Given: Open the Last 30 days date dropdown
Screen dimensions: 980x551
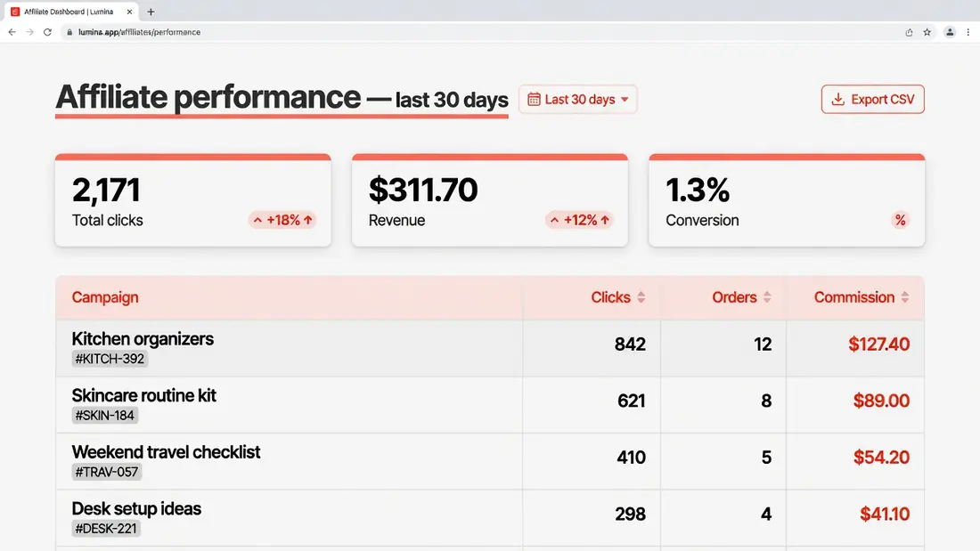Looking at the screenshot, I should (x=578, y=100).
